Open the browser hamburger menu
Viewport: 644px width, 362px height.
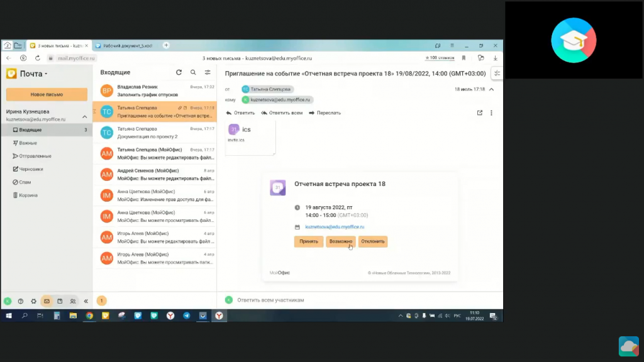pyautogui.click(x=452, y=45)
